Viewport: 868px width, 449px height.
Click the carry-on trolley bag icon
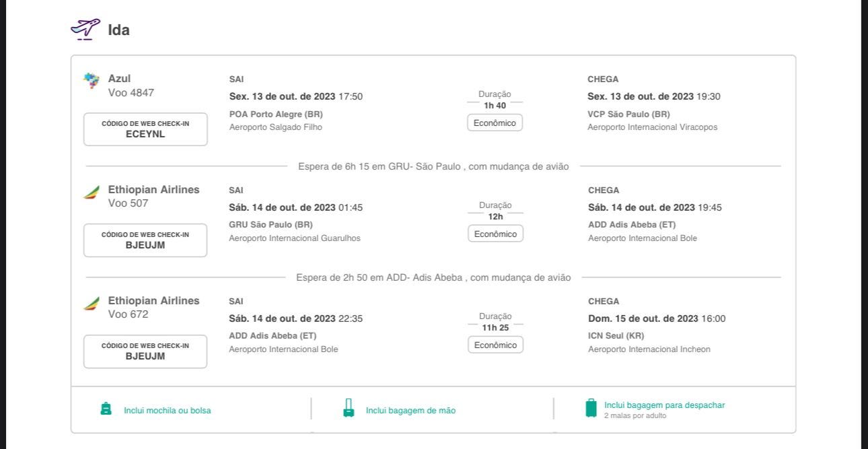(x=349, y=408)
